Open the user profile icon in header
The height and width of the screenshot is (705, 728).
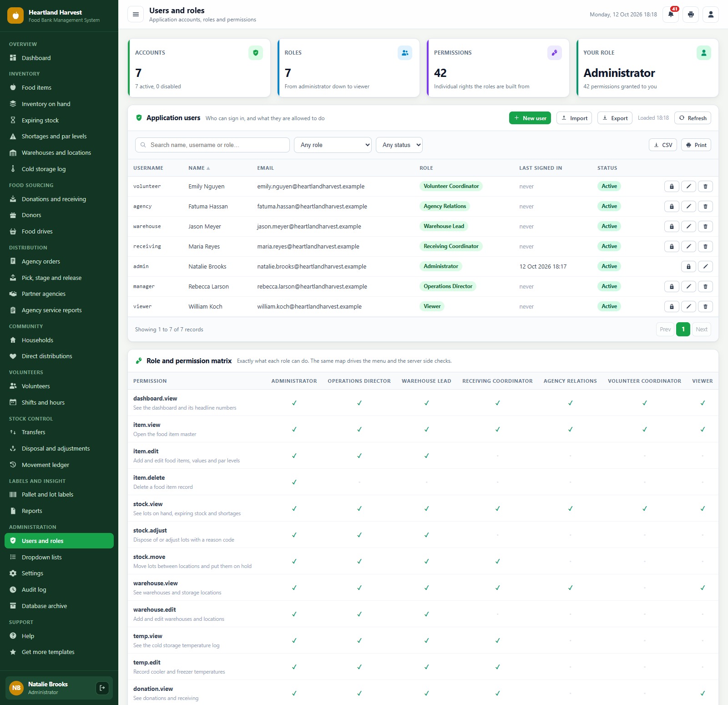(711, 15)
